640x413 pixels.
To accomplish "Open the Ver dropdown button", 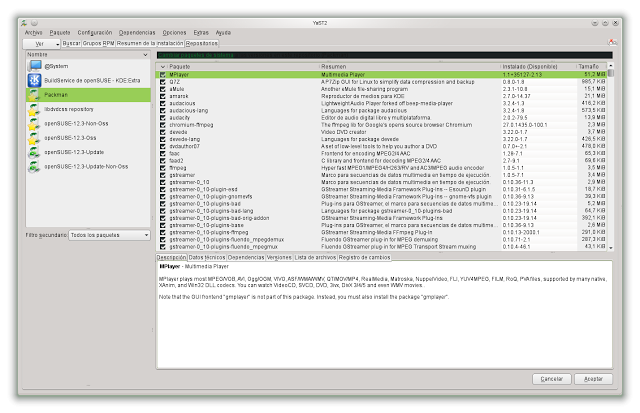I will click(40, 44).
